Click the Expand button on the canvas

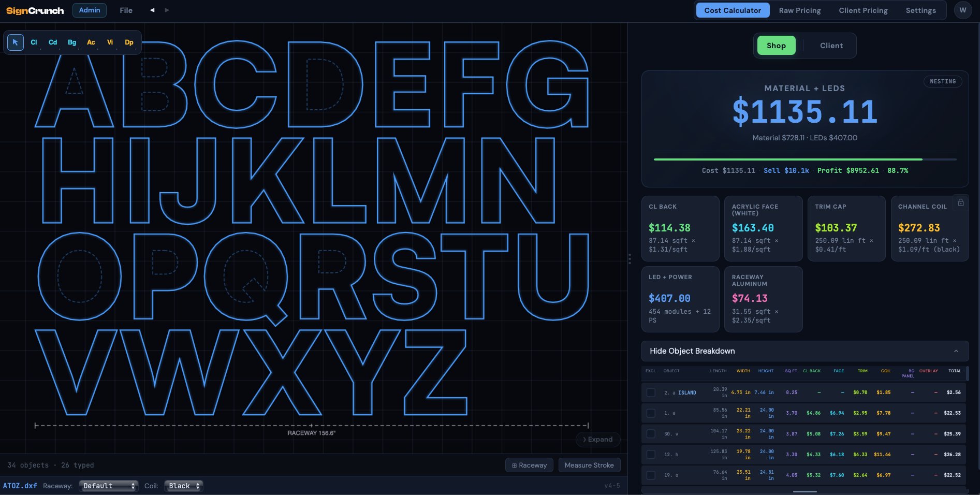pyautogui.click(x=597, y=439)
